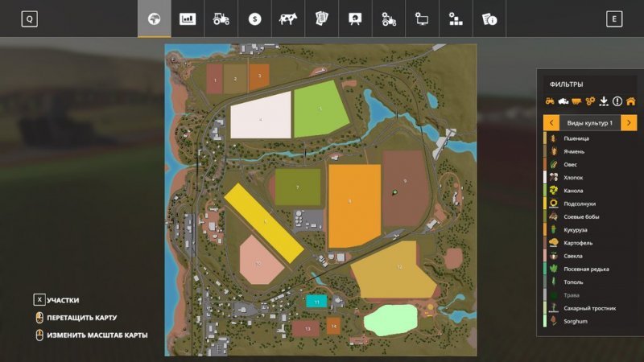Open the tutorial presentation tab
Screen dimensions: 644x362
click(355, 19)
